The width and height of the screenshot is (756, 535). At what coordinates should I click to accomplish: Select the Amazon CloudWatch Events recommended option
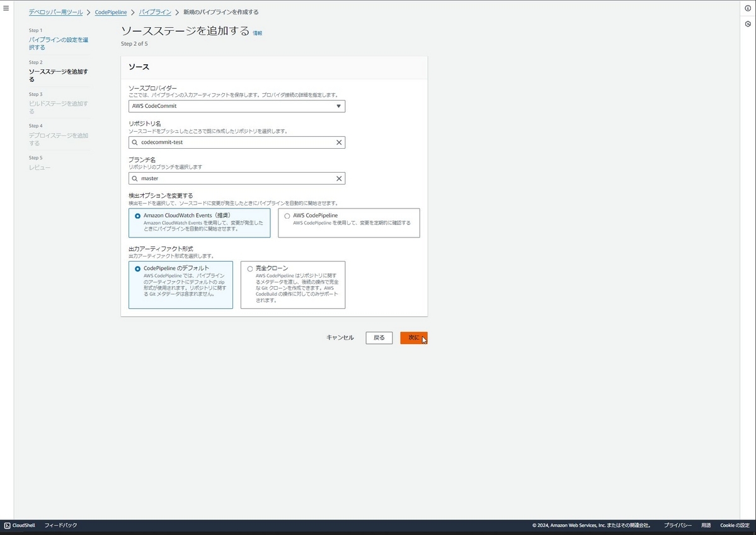click(139, 216)
